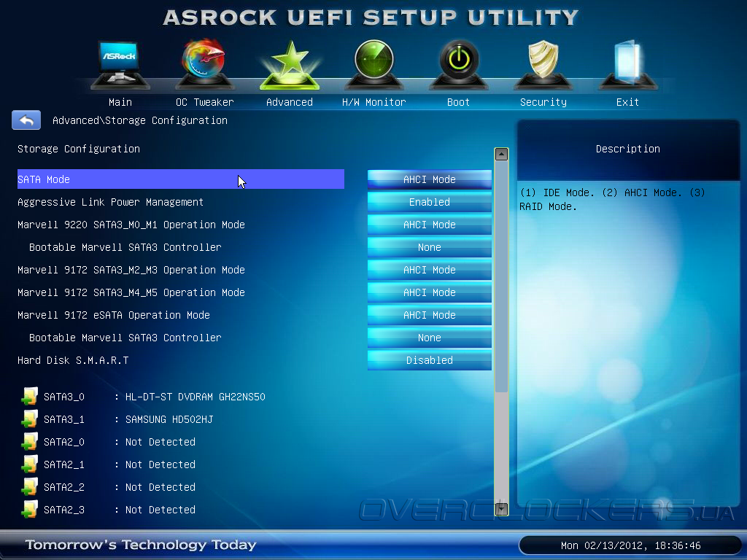This screenshot has height=560, width=747.
Task: Open Marvell 9172 eSATA mode value
Action: pos(429,315)
